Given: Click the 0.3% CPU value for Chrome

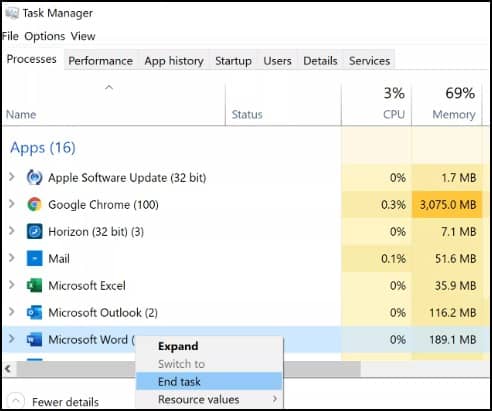Looking at the screenshot, I should coord(393,204).
